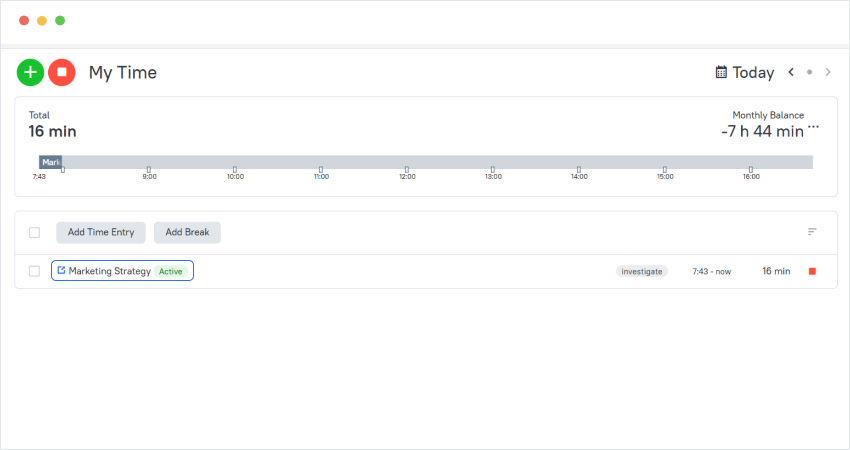Viewport: 850px width, 450px height.
Task: Click the entry's 16 min duration
Action: (776, 271)
